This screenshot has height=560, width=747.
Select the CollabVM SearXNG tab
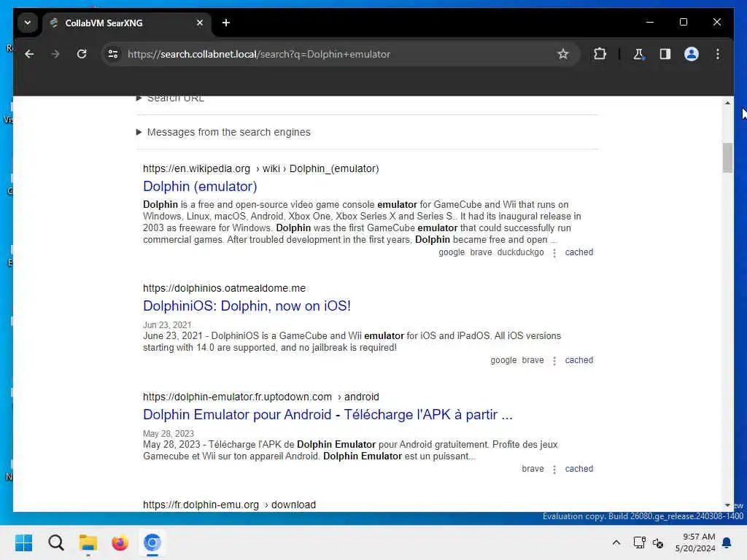pos(126,23)
